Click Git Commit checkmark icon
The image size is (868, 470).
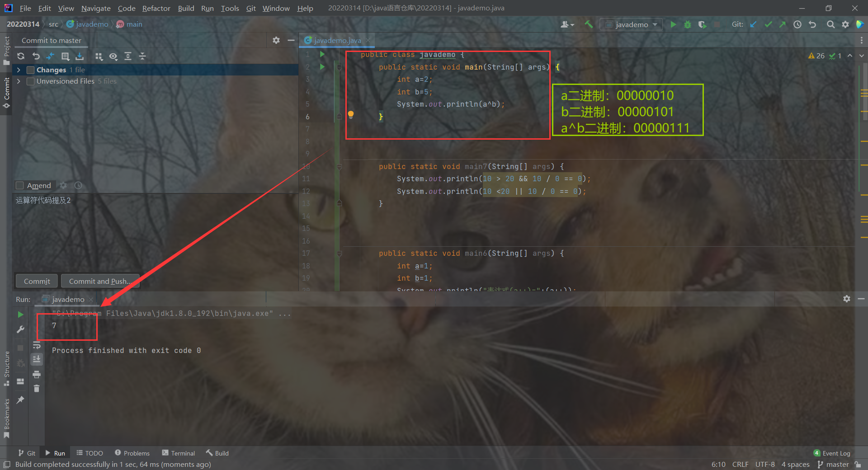click(x=768, y=24)
